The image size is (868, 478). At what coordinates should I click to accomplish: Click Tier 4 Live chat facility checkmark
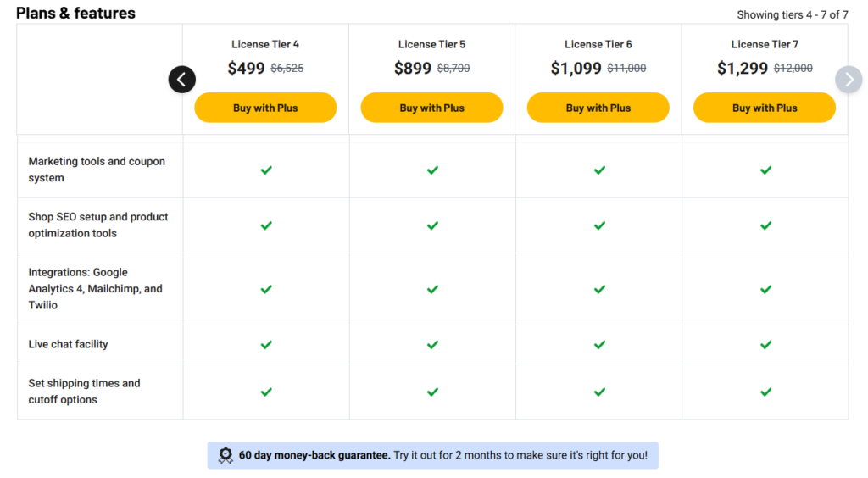(266, 345)
